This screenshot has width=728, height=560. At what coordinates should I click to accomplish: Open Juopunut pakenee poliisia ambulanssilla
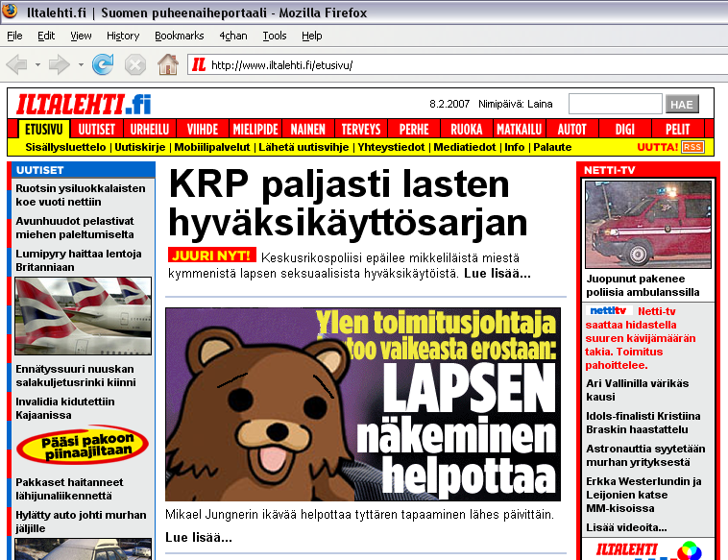click(x=643, y=285)
